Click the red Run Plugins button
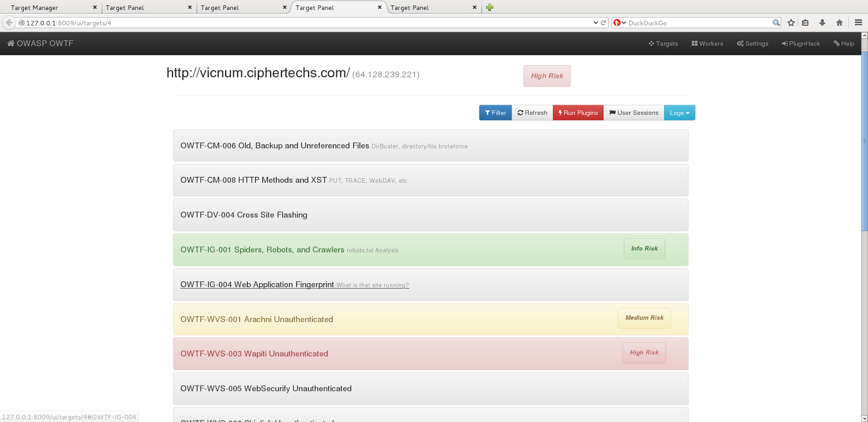This screenshot has height=422, width=868. tap(578, 113)
